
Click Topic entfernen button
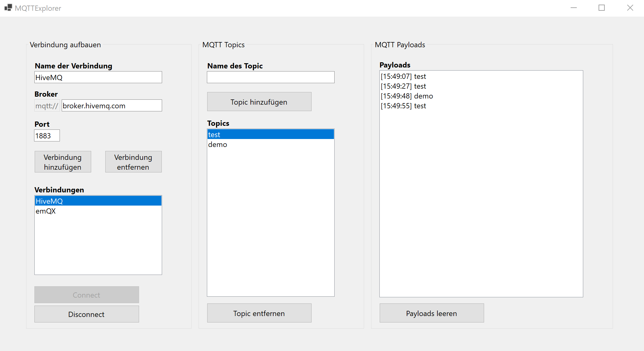coord(259,313)
